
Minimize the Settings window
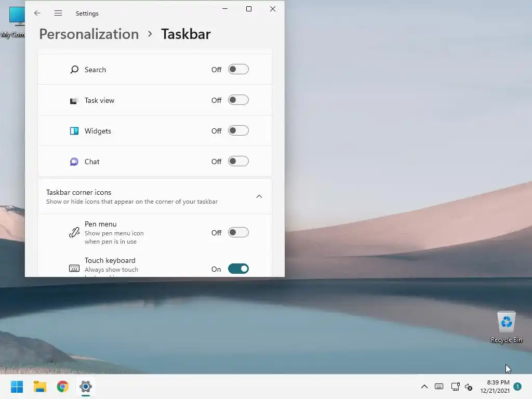(224, 9)
